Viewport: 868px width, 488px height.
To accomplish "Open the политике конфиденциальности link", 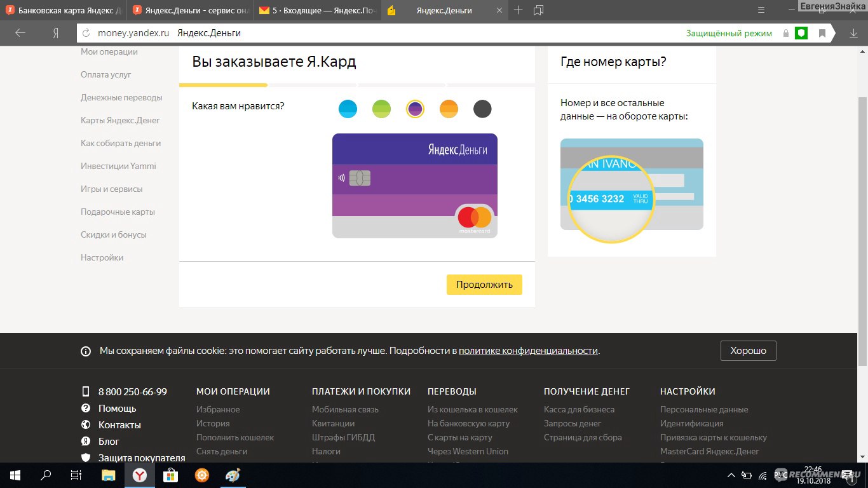I will point(528,351).
